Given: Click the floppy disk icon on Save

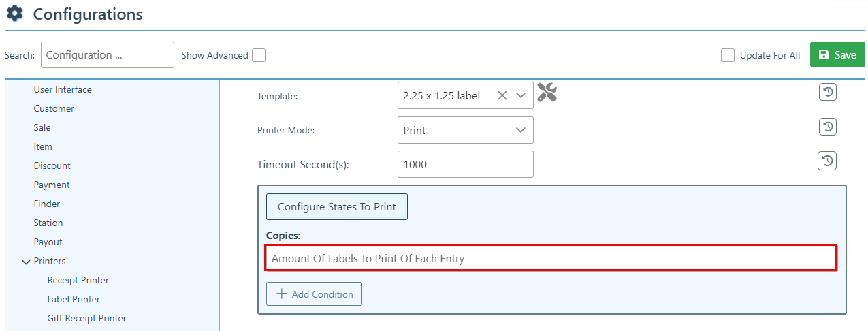Looking at the screenshot, I should point(824,55).
